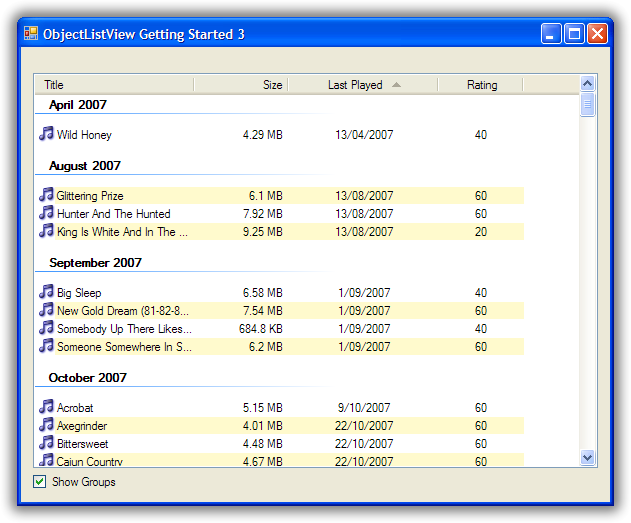
Task: Select the October 2007 group header
Action: pos(88,378)
